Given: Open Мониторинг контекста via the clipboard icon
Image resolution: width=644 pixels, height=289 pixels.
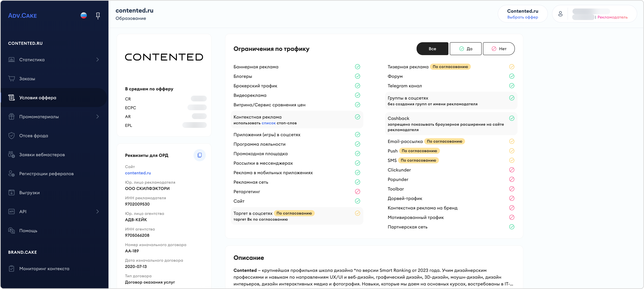Looking at the screenshot, I should pos(12,268).
